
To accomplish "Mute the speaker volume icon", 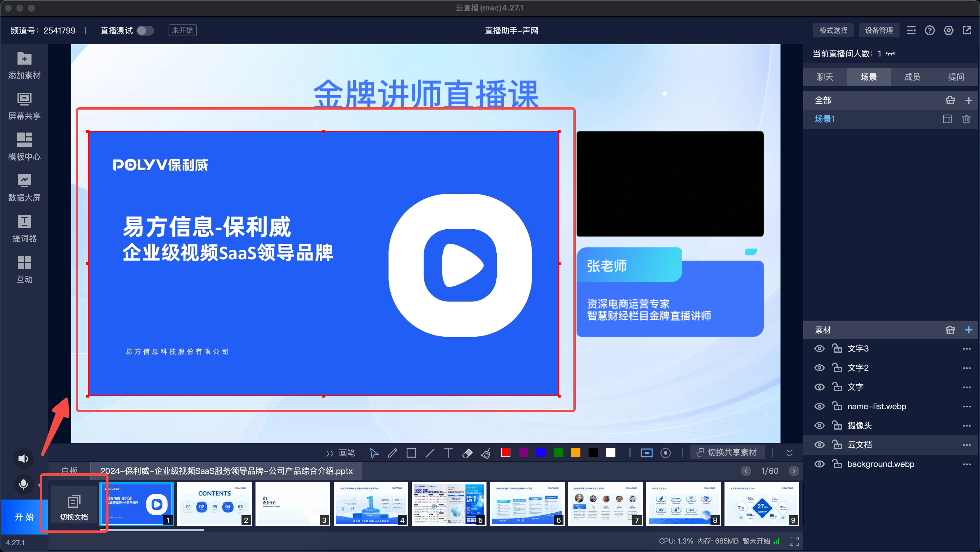I will tap(23, 459).
